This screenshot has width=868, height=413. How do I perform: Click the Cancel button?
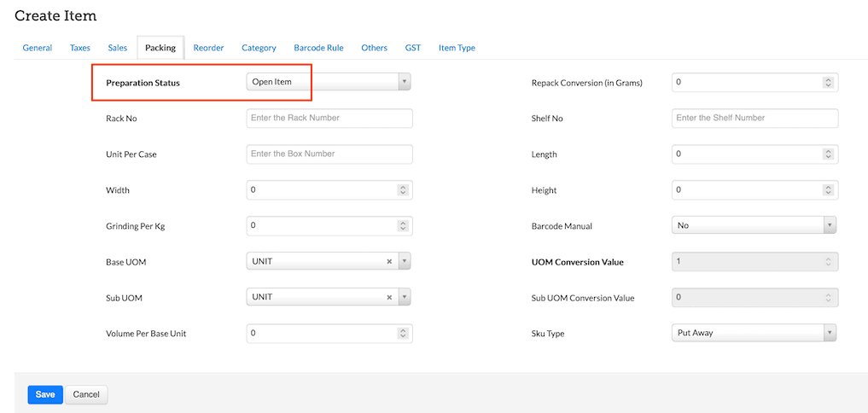(x=86, y=394)
